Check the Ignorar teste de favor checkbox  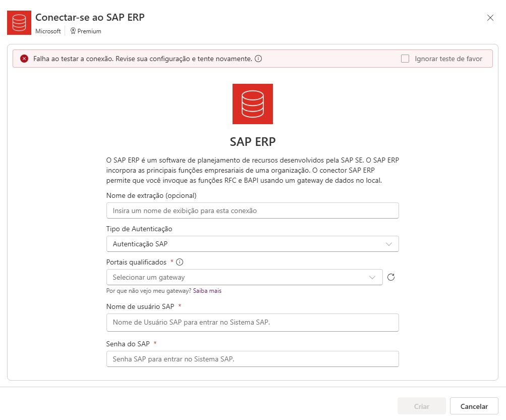click(x=405, y=59)
